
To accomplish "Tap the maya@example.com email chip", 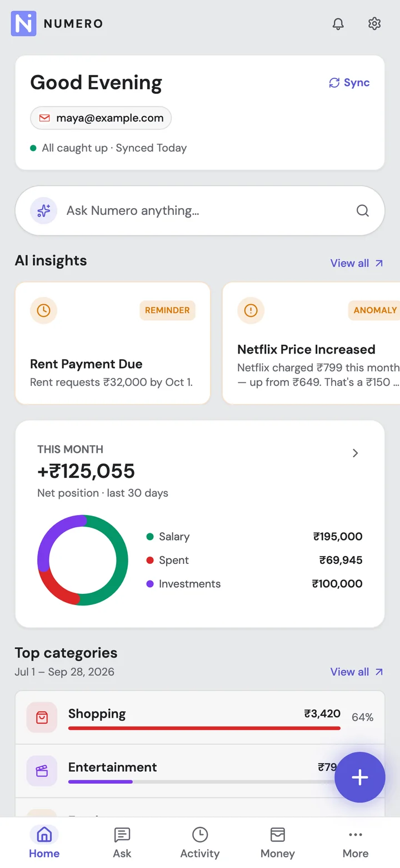I will [101, 118].
